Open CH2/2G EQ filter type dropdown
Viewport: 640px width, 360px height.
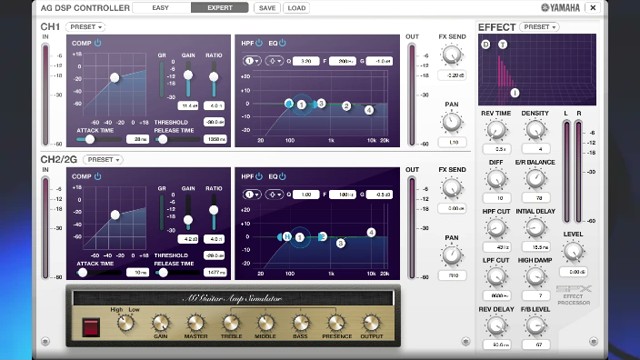pyautogui.click(x=274, y=195)
